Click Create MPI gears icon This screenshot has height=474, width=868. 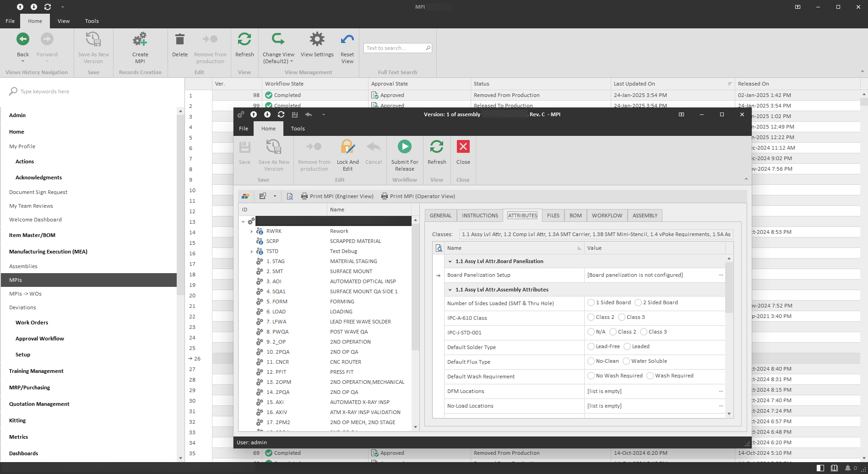pos(140,40)
